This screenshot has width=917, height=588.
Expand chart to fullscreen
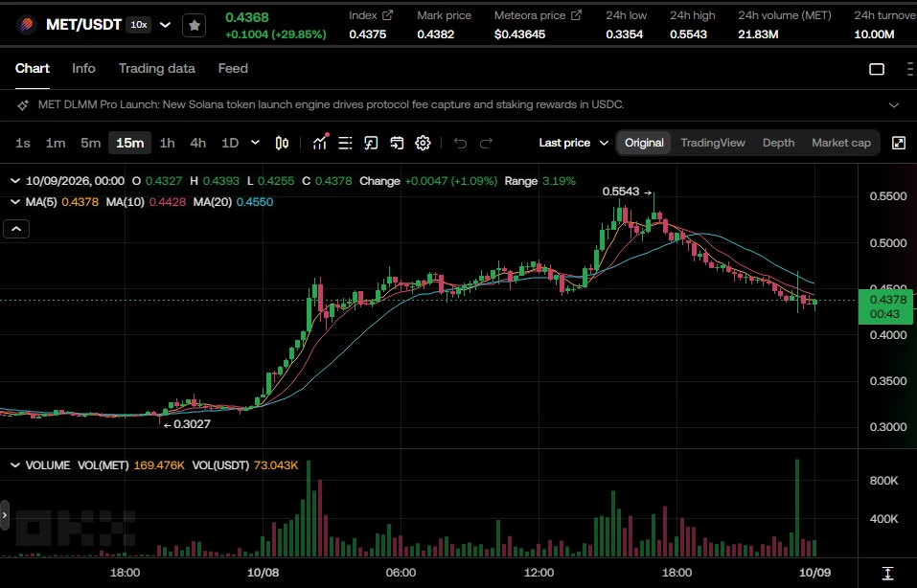coord(899,143)
